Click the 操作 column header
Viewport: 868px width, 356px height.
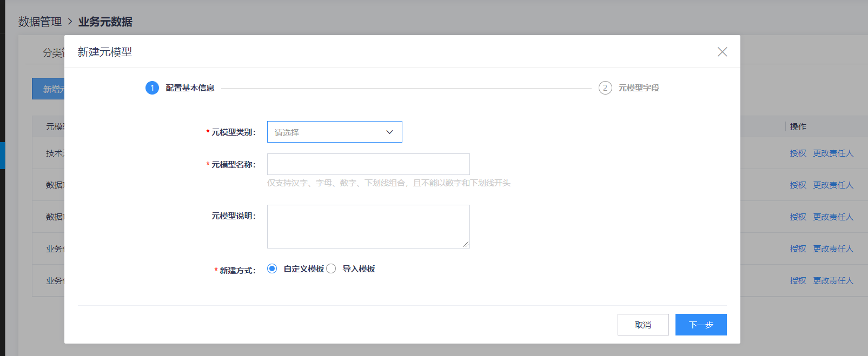tap(798, 126)
